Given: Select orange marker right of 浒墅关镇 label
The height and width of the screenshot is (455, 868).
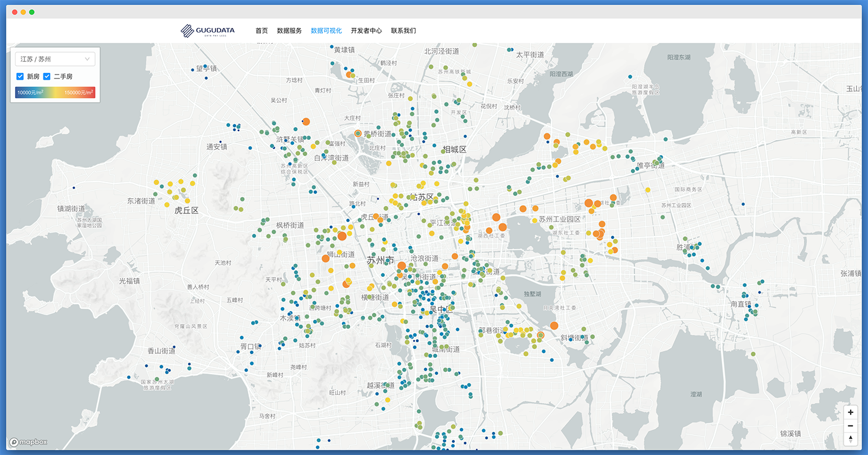Looking at the screenshot, I should click(x=306, y=121).
